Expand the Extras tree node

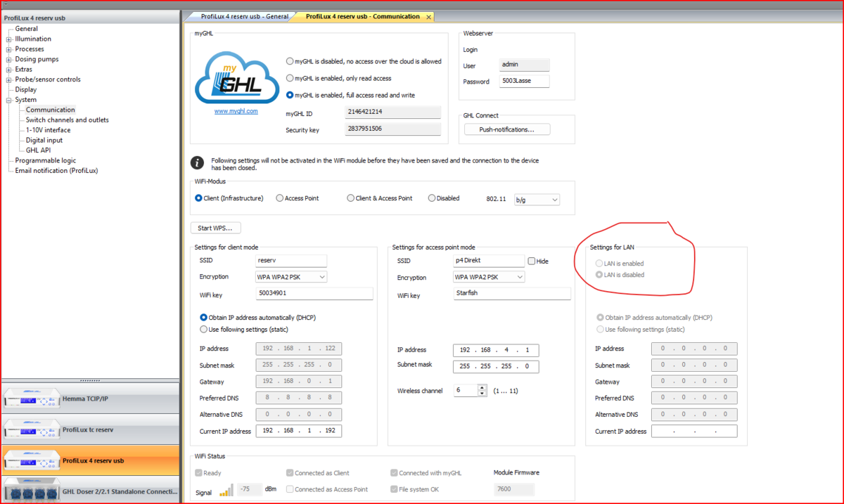coord(9,70)
